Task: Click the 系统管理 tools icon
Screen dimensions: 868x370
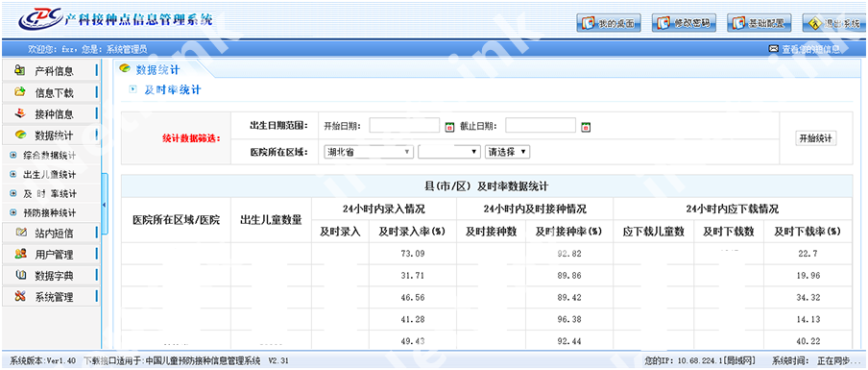Action: 21,296
